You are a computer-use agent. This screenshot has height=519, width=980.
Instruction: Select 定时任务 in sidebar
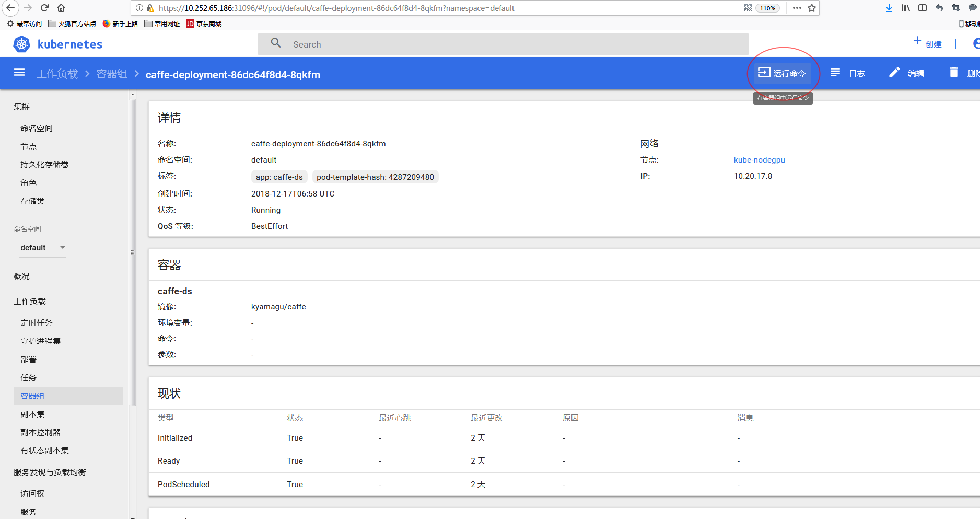(x=37, y=322)
